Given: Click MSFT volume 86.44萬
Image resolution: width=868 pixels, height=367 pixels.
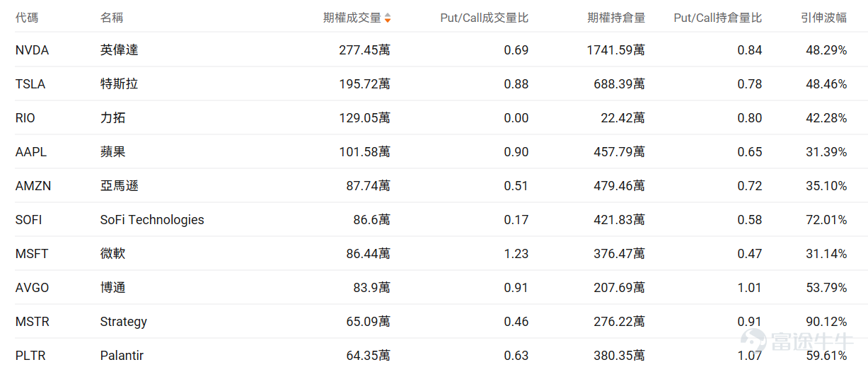Looking at the screenshot, I should click(x=368, y=254).
